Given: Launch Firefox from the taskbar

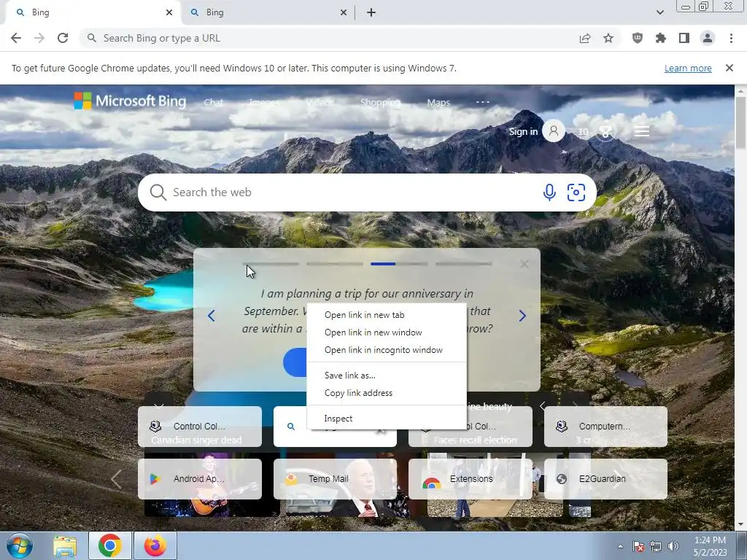Looking at the screenshot, I should click(x=155, y=545).
